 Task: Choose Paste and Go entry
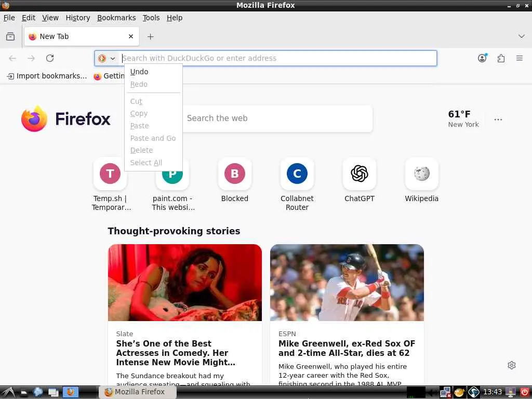(153, 138)
